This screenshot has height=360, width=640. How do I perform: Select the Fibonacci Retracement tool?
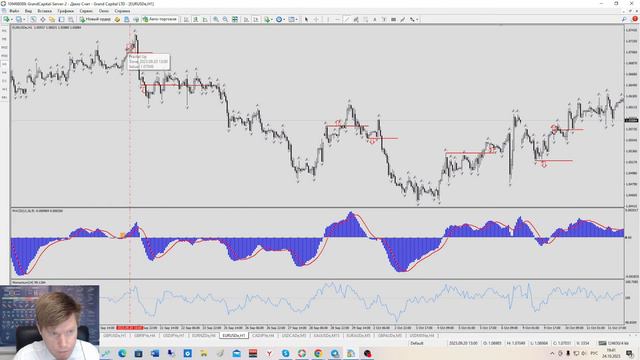(365, 19)
